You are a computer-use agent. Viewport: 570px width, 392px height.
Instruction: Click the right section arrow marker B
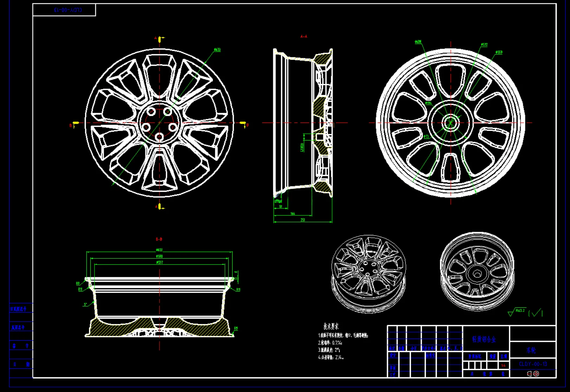click(244, 125)
